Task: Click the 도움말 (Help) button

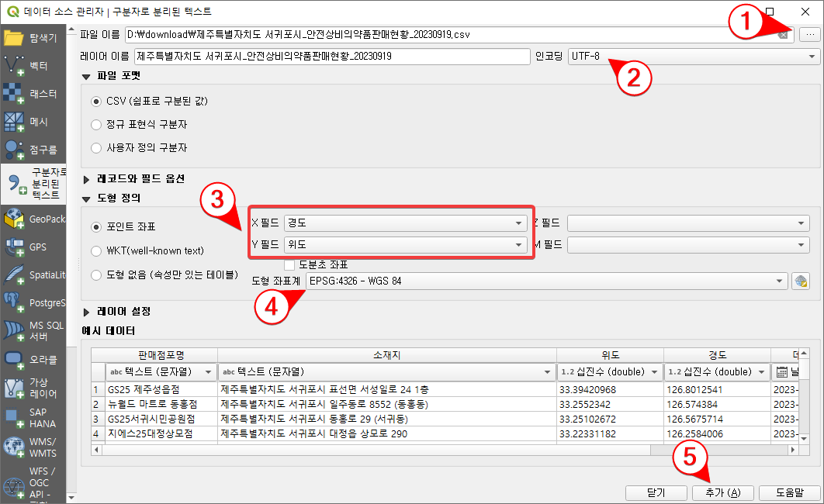Action: point(790,492)
